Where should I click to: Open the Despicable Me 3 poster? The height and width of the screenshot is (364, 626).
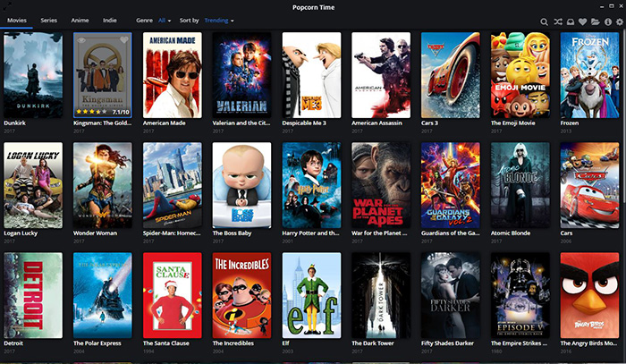[x=311, y=75]
